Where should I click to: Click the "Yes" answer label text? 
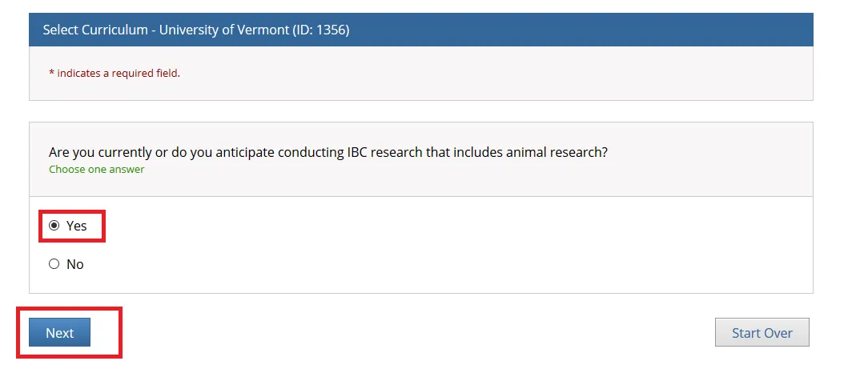pos(77,226)
